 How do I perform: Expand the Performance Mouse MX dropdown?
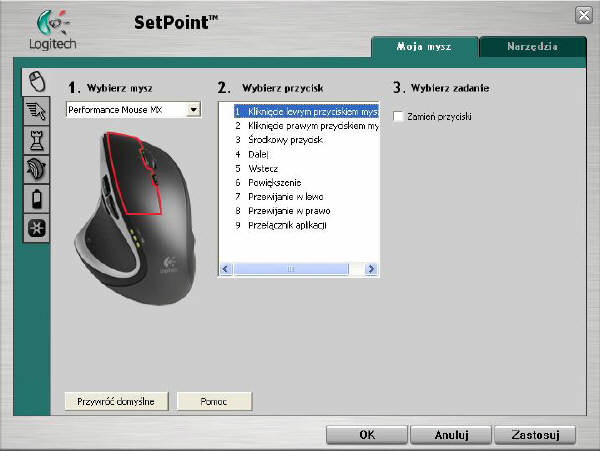tap(194, 110)
